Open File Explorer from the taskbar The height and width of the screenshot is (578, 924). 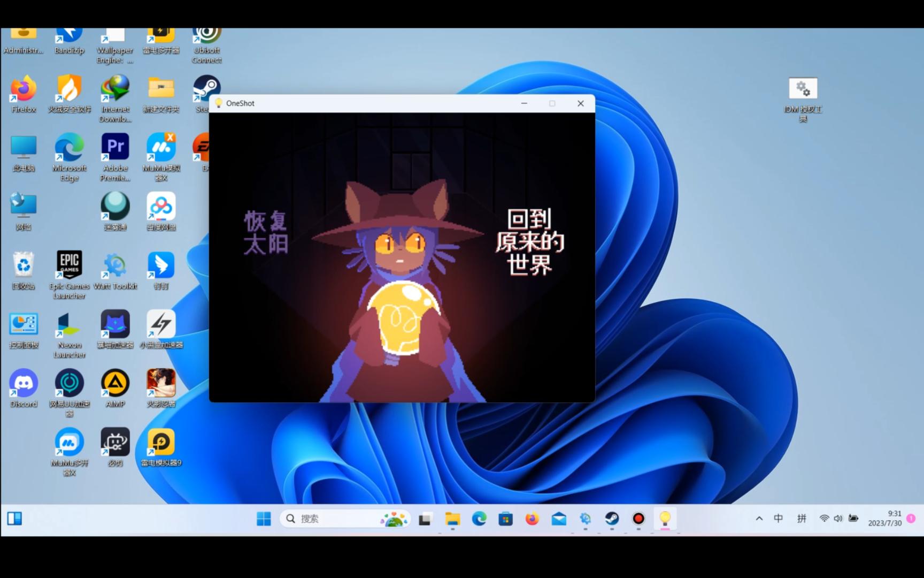coord(452,519)
